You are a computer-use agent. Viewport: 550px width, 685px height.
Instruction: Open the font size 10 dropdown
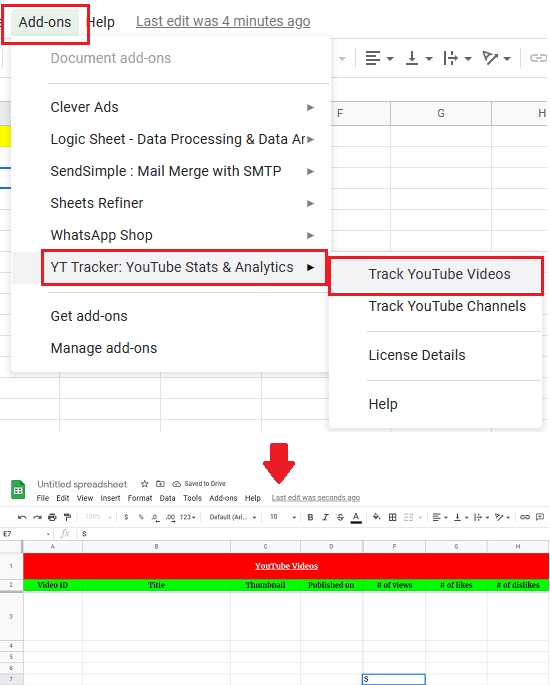[283, 517]
